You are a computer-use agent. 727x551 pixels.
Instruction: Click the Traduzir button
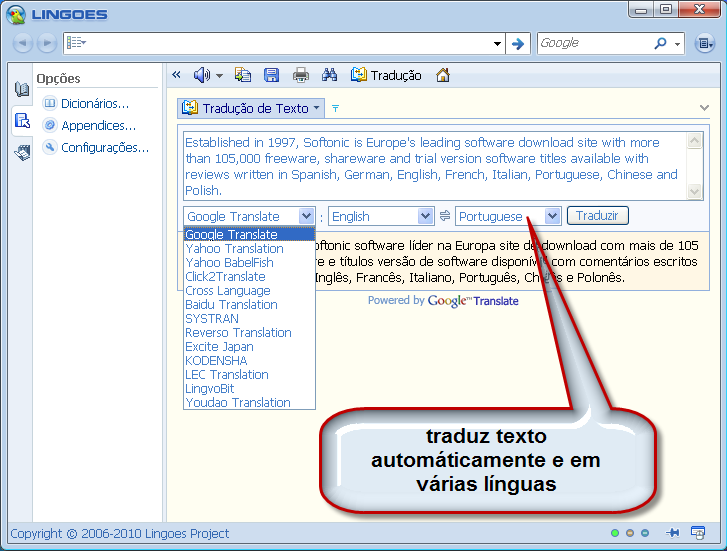598,216
